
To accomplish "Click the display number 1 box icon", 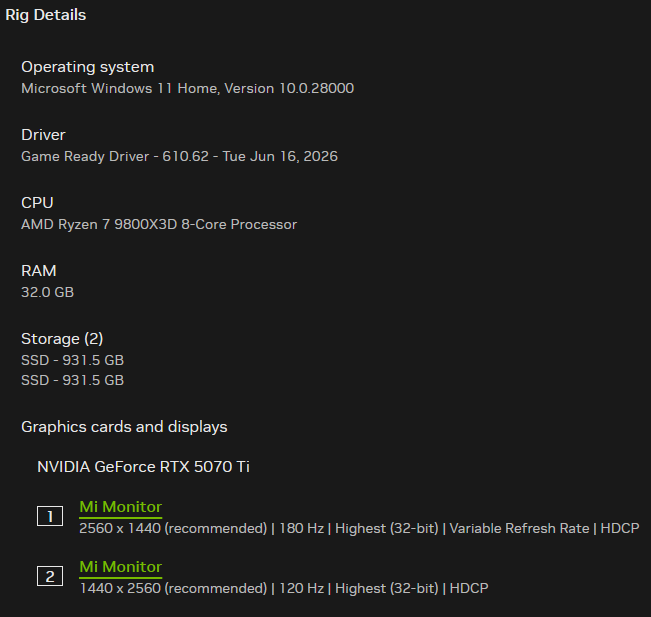I will [x=50, y=516].
